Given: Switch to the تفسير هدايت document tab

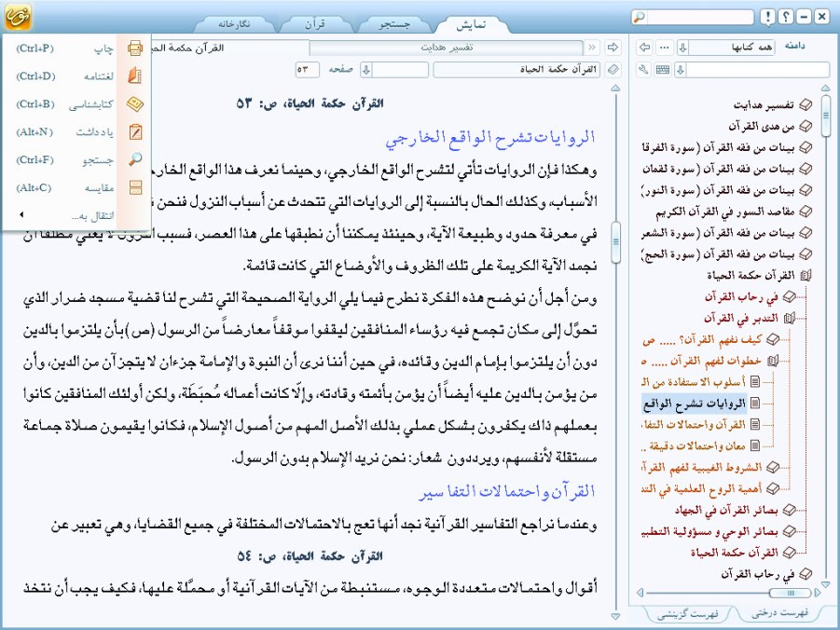Looking at the screenshot, I should [447, 48].
